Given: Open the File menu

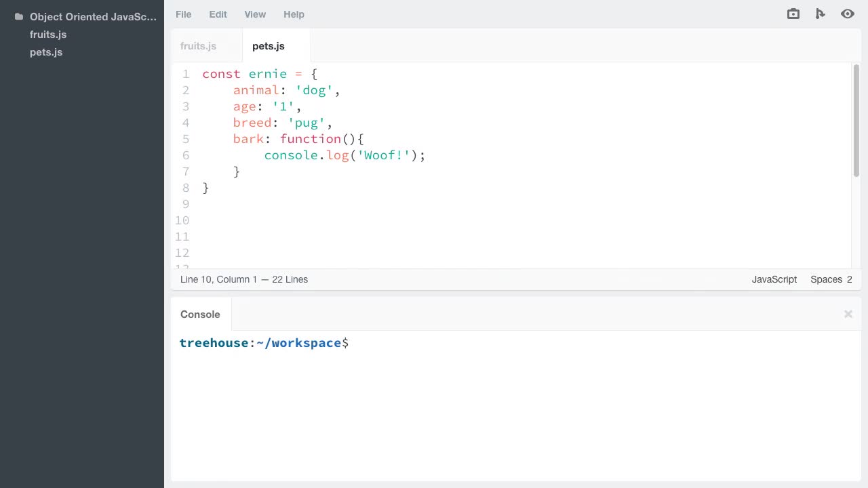Looking at the screenshot, I should click(x=183, y=14).
